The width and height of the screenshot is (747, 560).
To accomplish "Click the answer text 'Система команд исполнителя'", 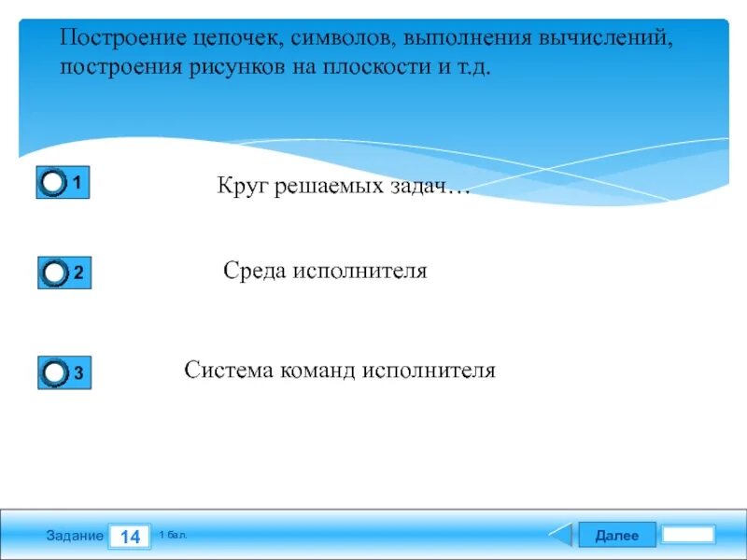I will pos(340,370).
